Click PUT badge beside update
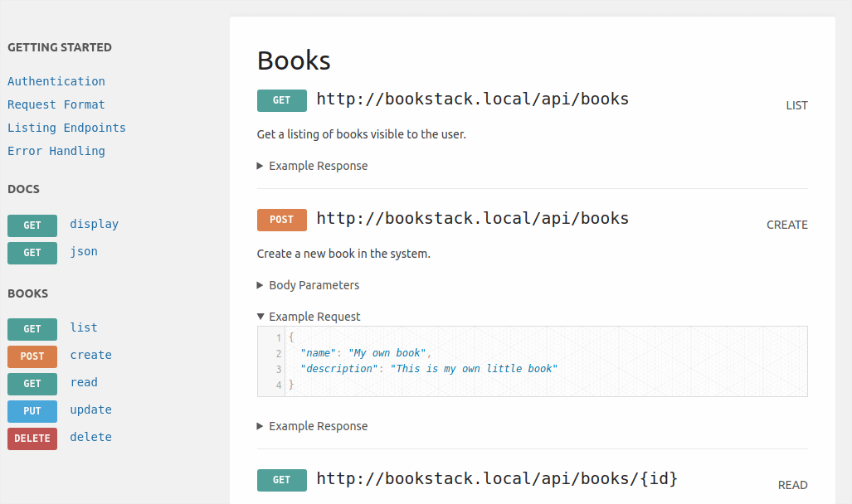 click(x=32, y=411)
